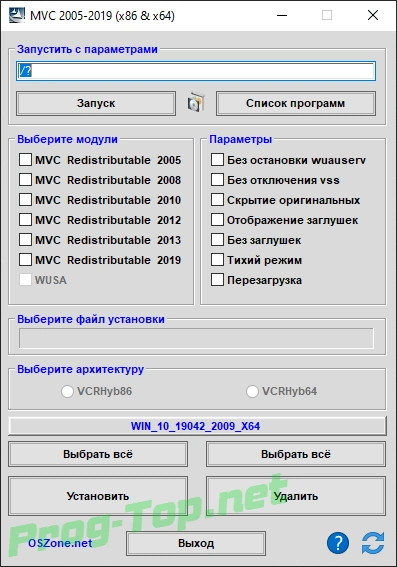Check MVC Redistributable 2012
The height and width of the screenshot is (567, 397).
click(25, 219)
